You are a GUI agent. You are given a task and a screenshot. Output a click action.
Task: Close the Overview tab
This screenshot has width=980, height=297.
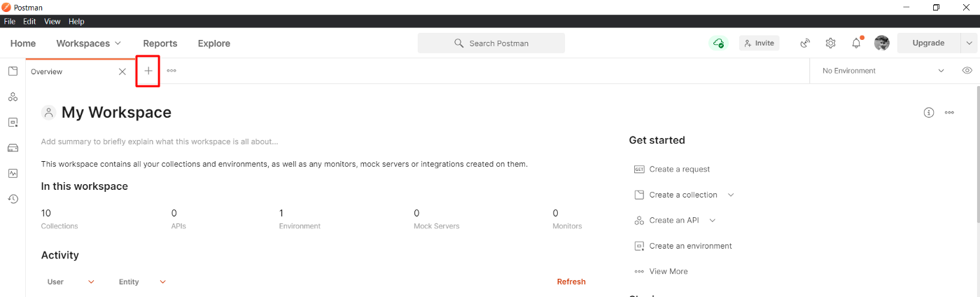tap(122, 71)
